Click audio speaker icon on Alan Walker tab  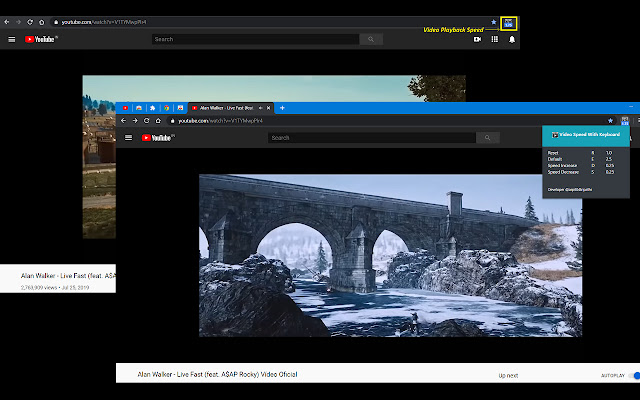[x=260, y=108]
